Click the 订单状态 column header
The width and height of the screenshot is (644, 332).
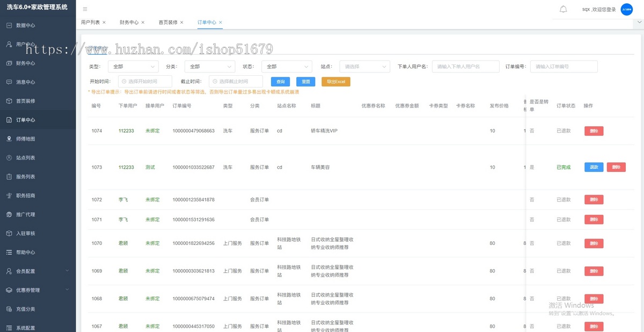(566, 106)
